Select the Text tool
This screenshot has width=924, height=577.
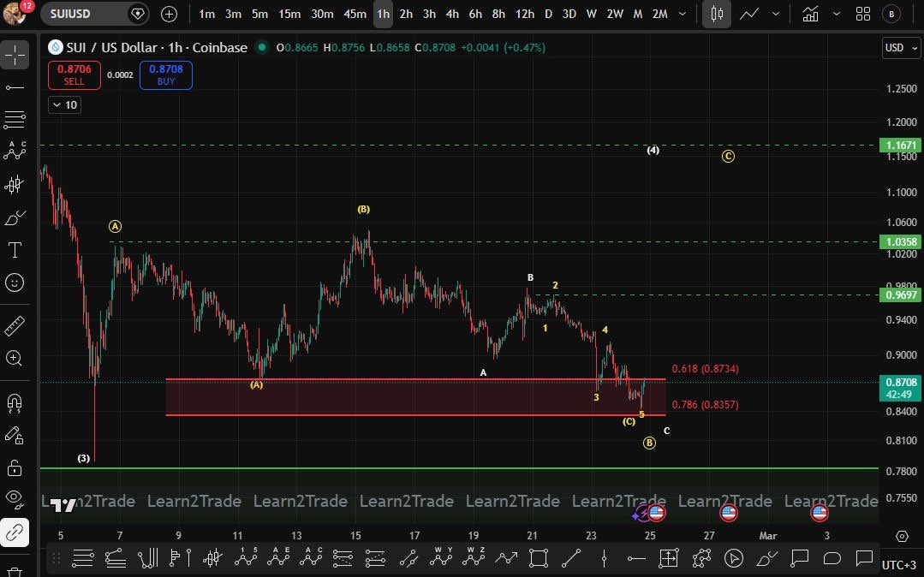coord(15,251)
